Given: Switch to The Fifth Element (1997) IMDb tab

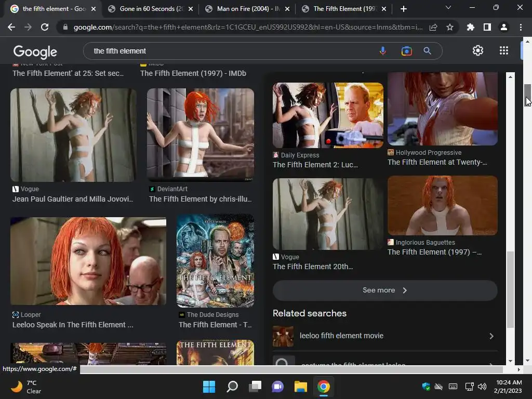Looking at the screenshot, I should tap(344, 9).
